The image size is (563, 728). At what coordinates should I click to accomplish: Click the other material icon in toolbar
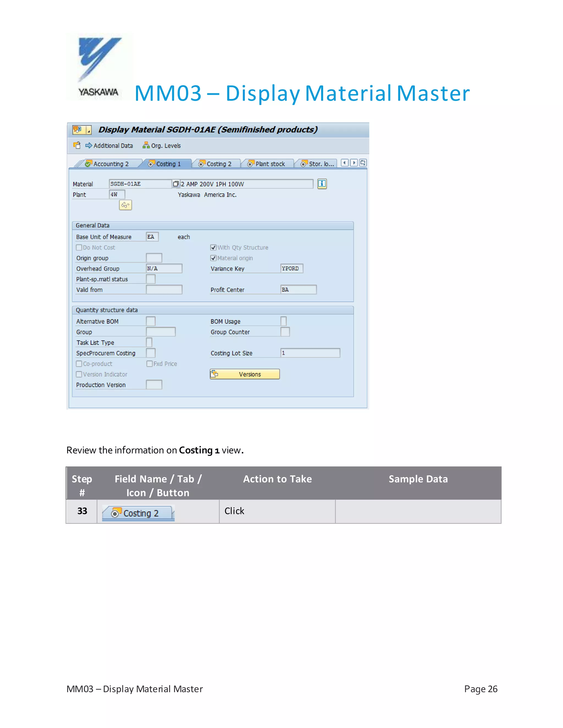77,145
